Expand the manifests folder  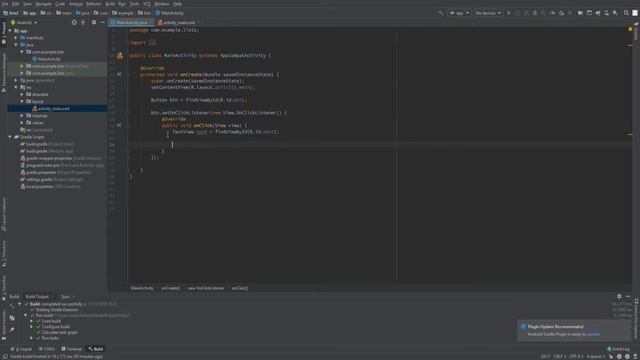pos(16,38)
